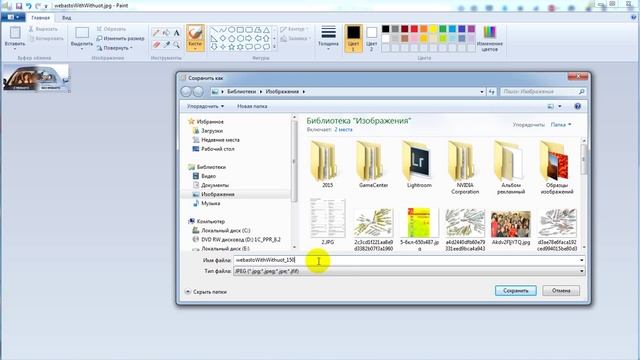This screenshot has height=360, width=640.
Task: Select the Pencil tool in Paint
Action: pos(156,33)
